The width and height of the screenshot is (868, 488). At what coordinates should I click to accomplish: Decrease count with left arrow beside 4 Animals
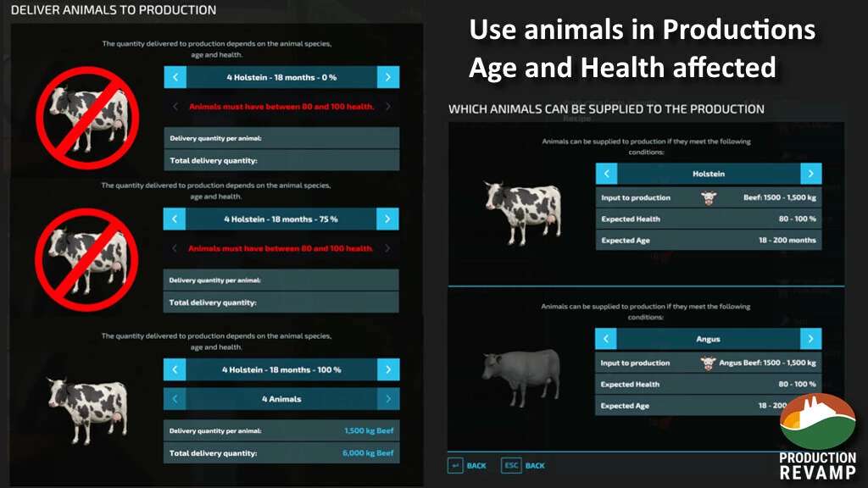(175, 398)
